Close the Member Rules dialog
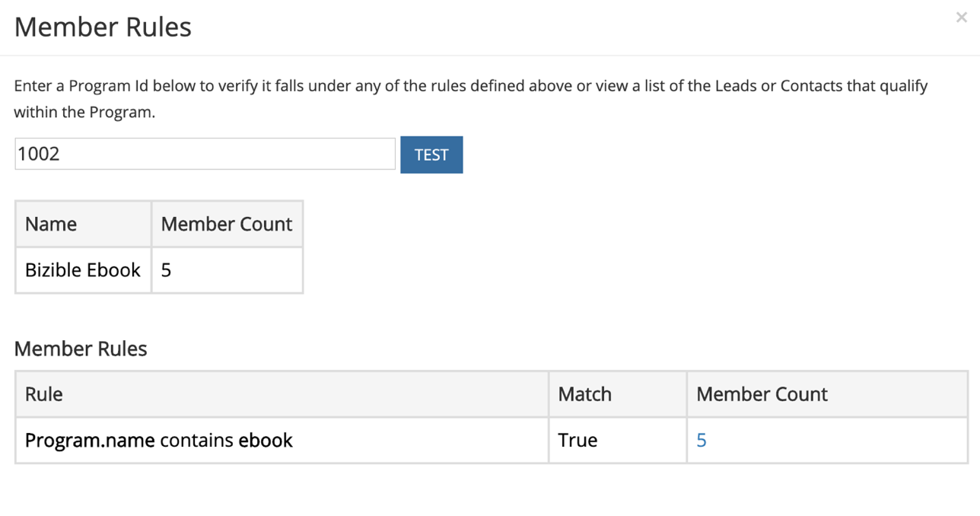Image resolution: width=980 pixels, height=516 pixels. click(x=961, y=18)
